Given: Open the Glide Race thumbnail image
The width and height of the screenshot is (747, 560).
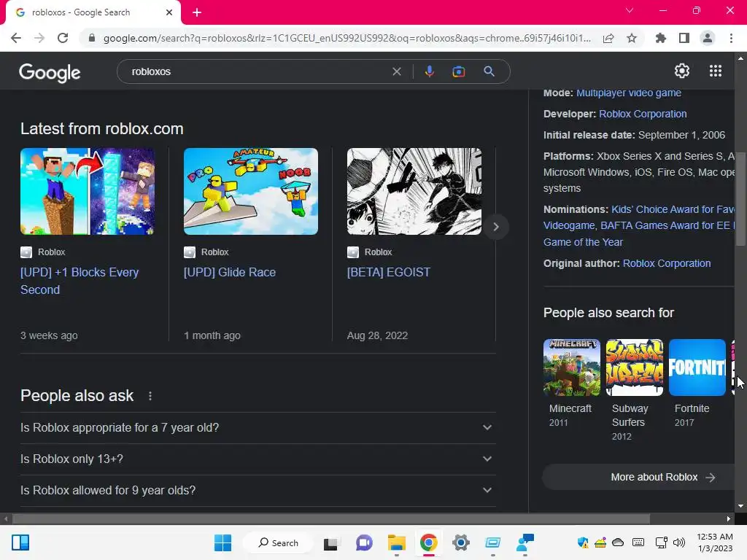Looking at the screenshot, I should click(251, 192).
